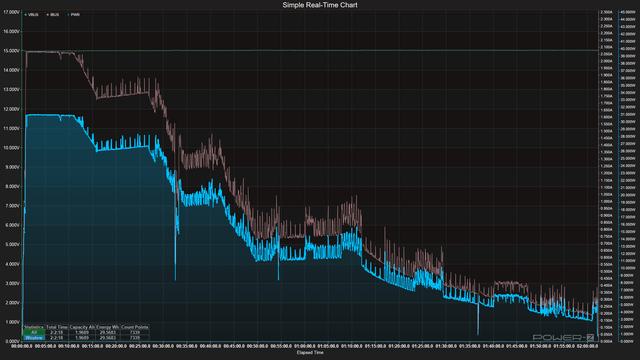
Task: Click the Count Points column header
Action: (135, 327)
